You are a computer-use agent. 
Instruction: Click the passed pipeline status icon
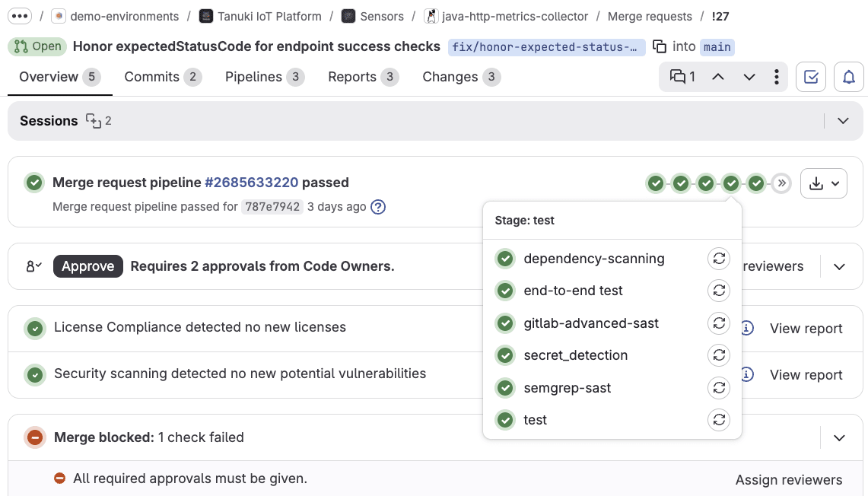click(x=34, y=182)
